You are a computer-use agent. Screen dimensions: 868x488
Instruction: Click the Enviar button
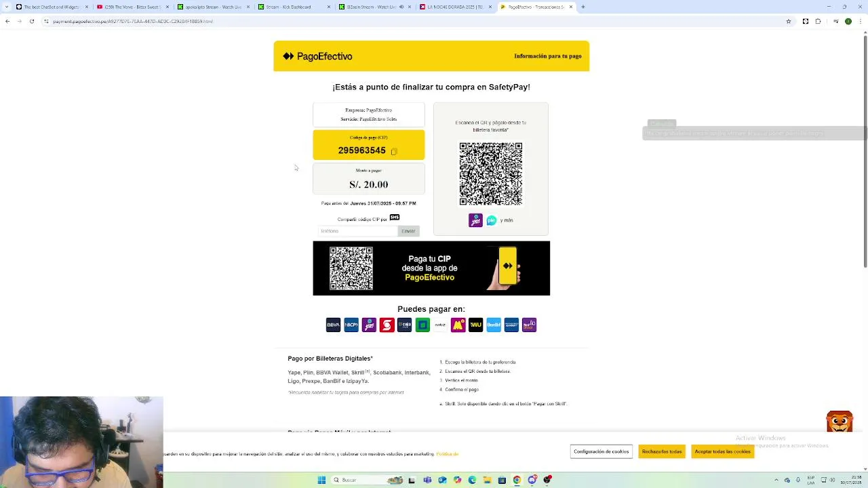pos(408,231)
